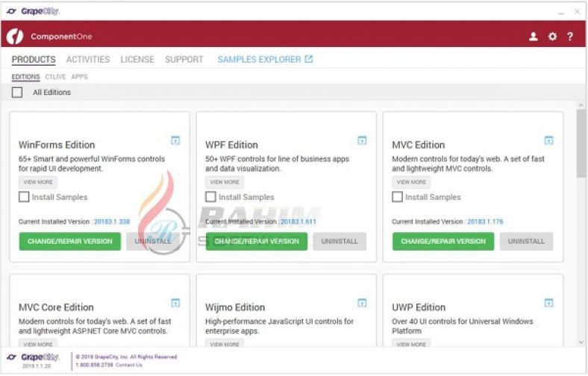Select the APPS sub-tab

click(79, 77)
